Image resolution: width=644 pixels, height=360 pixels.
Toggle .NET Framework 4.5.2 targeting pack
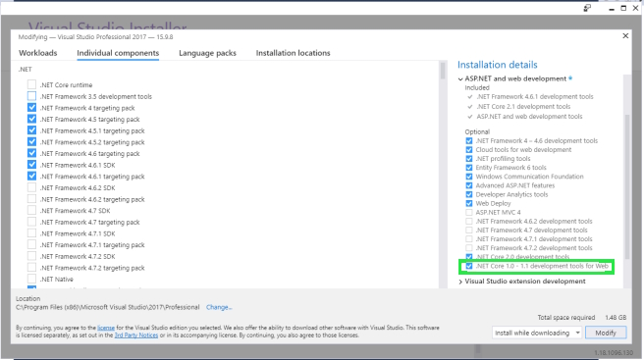(x=31, y=141)
